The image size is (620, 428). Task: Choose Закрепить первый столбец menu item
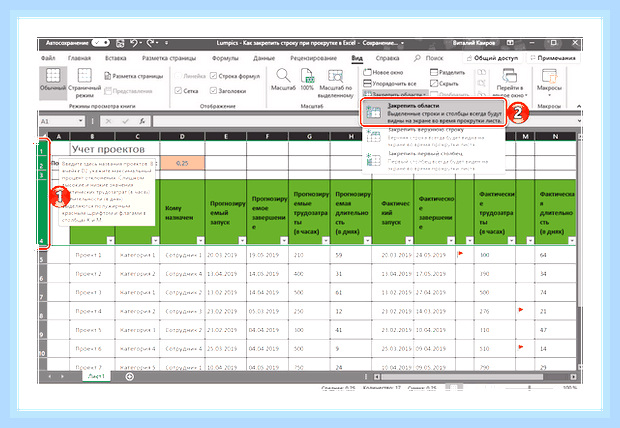tap(433, 161)
